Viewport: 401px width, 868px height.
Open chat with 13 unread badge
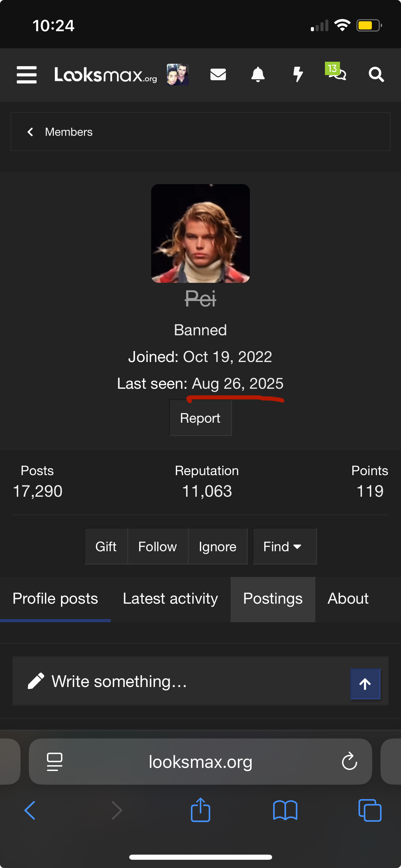336,72
